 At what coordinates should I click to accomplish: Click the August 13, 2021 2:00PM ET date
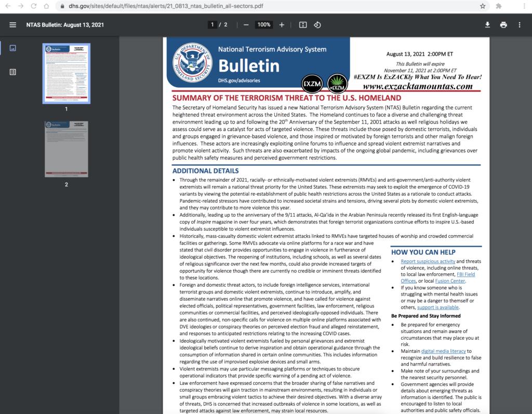click(x=420, y=54)
